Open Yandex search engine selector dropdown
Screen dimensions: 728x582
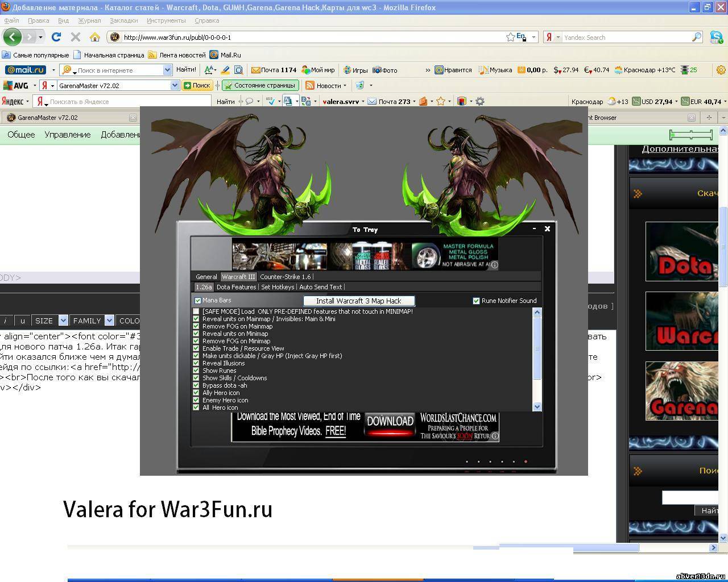[558, 37]
